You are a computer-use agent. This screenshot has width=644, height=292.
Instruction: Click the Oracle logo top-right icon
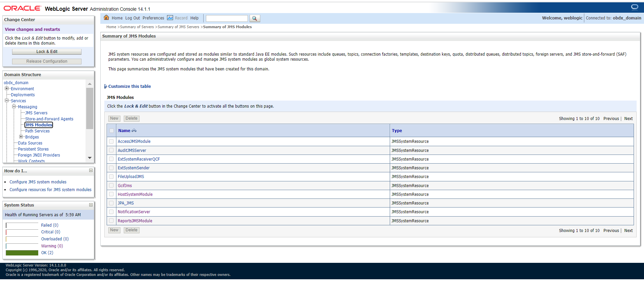(x=635, y=7)
